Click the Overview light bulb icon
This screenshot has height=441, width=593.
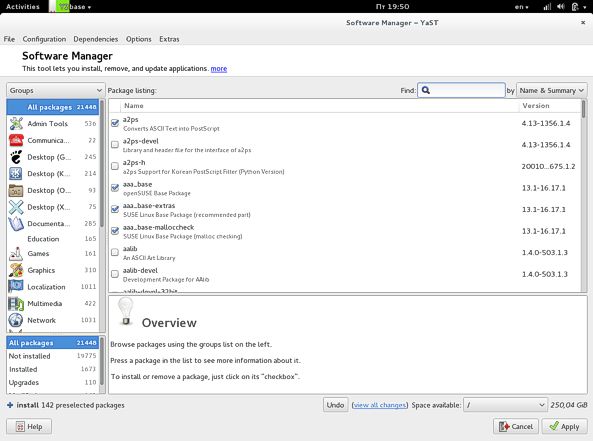coord(126,311)
